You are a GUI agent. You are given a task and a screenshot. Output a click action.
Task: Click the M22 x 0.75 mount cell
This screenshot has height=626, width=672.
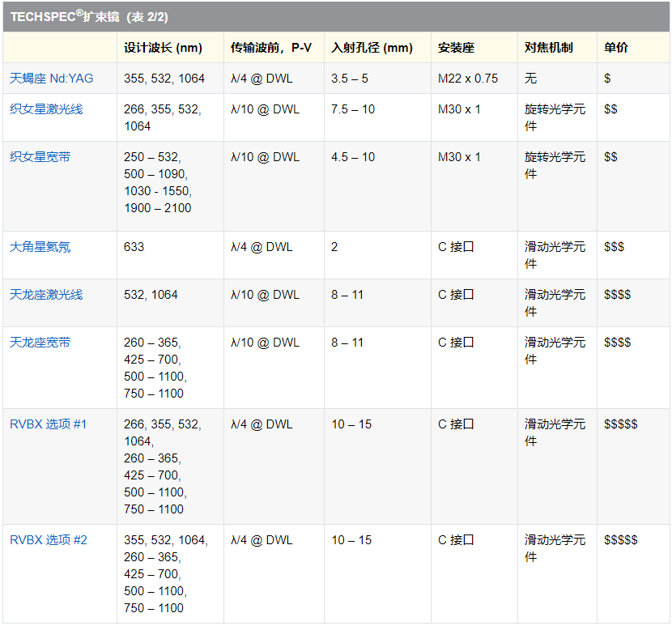(x=468, y=79)
